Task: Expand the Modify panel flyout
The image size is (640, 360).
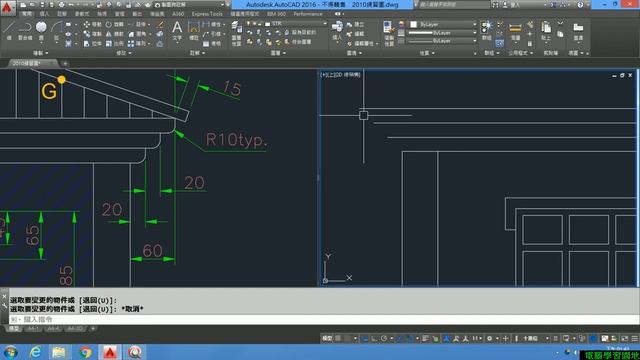Action: click(x=124, y=53)
